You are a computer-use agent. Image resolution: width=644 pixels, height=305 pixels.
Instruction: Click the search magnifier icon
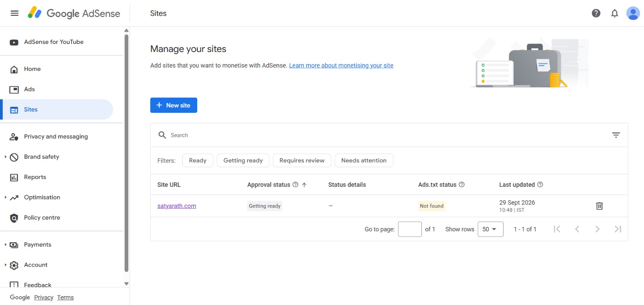coord(162,135)
